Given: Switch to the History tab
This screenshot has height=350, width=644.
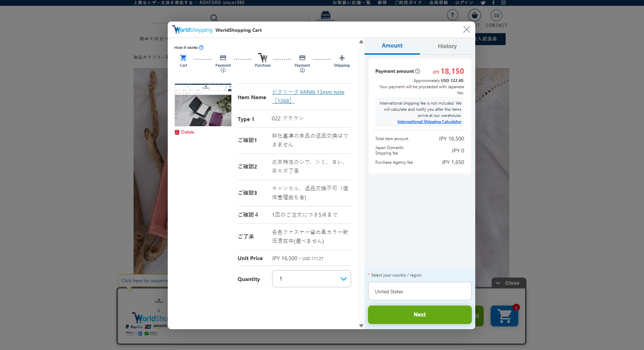Looking at the screenshot, I should [x=447, y=46].
